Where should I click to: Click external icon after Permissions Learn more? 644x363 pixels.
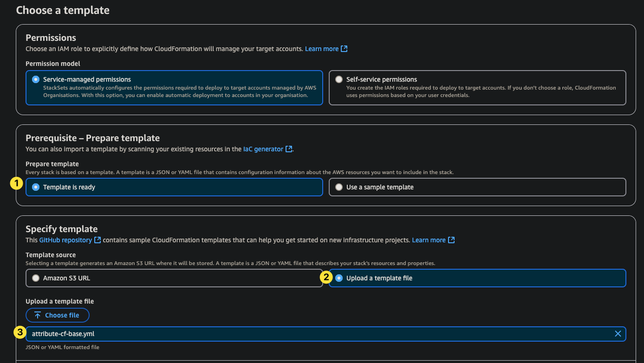coord(344,49)
